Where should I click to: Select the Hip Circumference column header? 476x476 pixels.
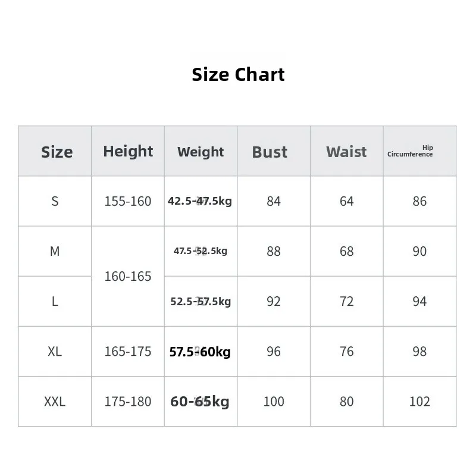click(x=411, y=151)
